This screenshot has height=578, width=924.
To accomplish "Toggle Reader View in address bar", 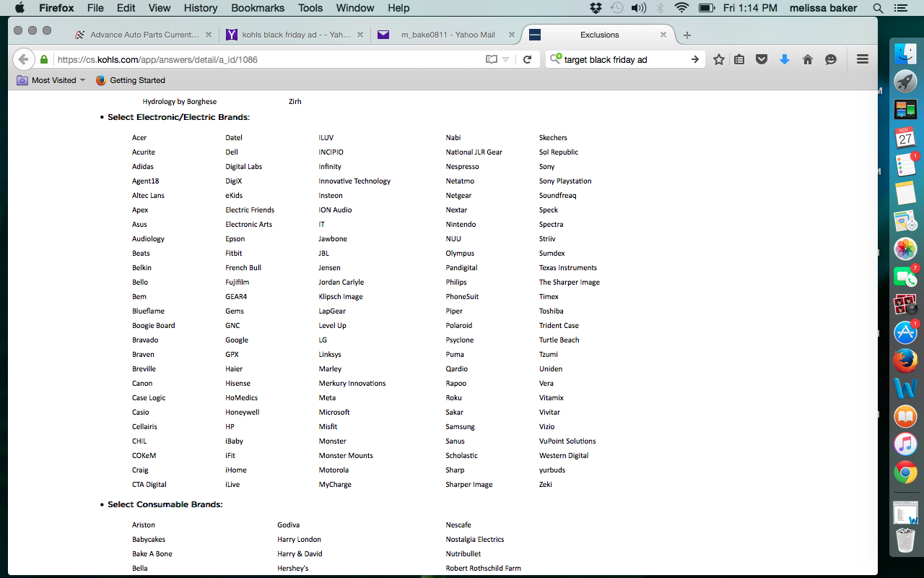I will click(x=492, y=59).
